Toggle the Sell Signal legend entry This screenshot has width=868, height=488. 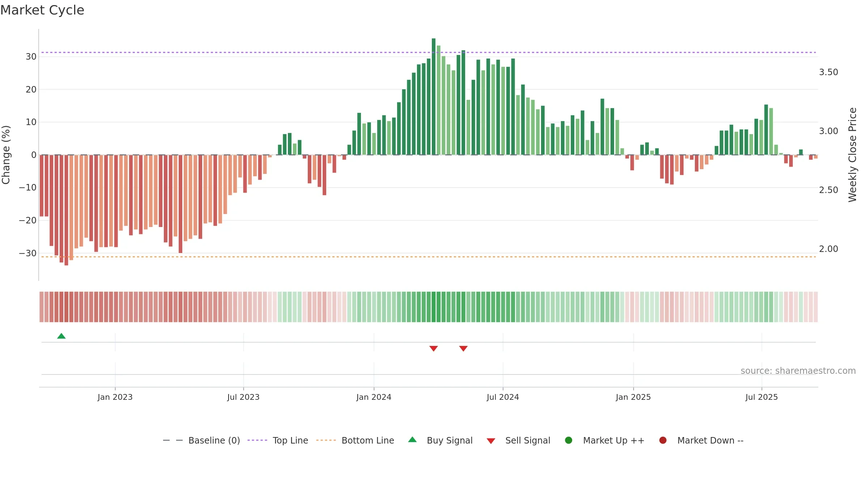pos(518,440)
